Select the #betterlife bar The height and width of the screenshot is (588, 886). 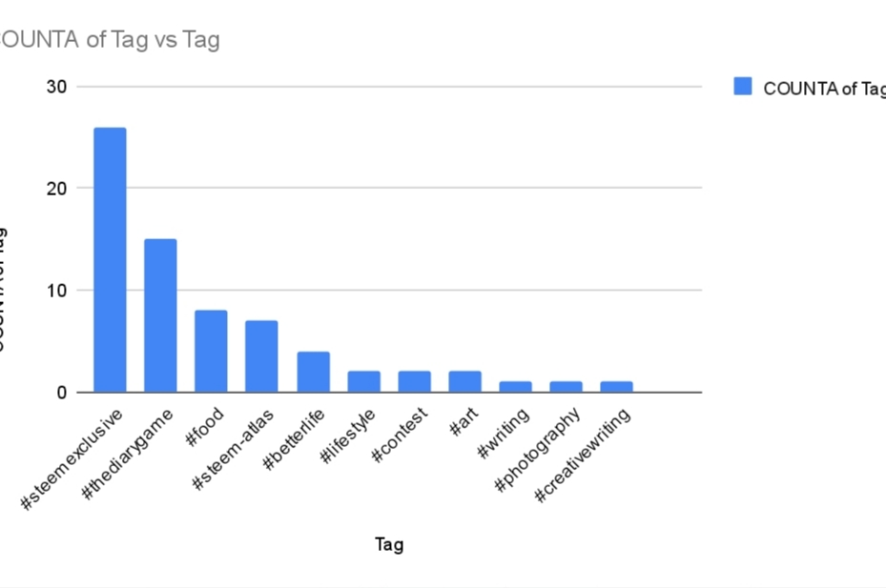coord(314,372)
